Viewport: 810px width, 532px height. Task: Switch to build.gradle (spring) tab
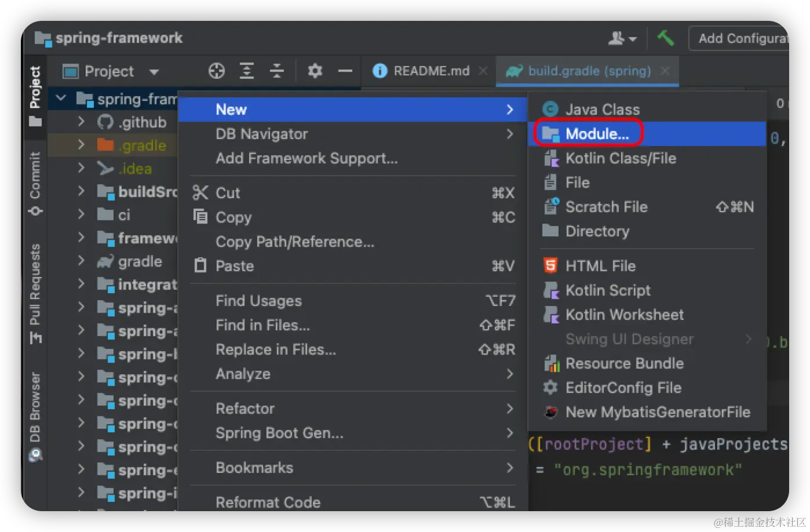589,71
